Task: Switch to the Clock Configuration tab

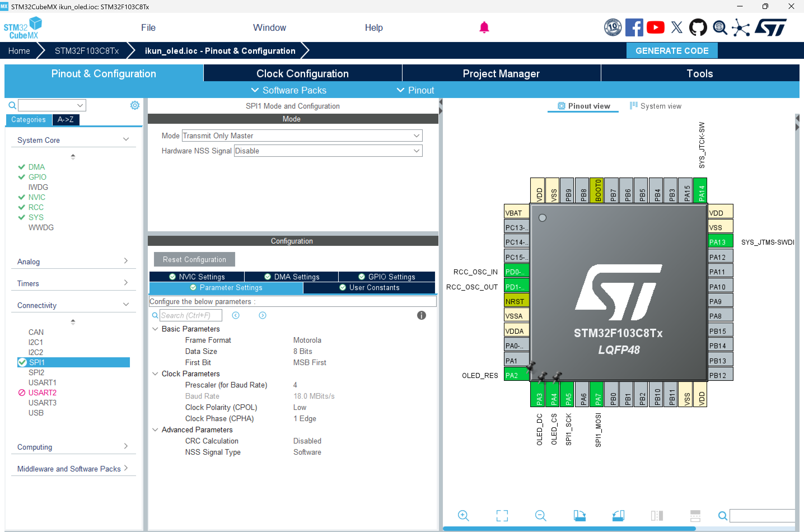Action: [302, 74]
